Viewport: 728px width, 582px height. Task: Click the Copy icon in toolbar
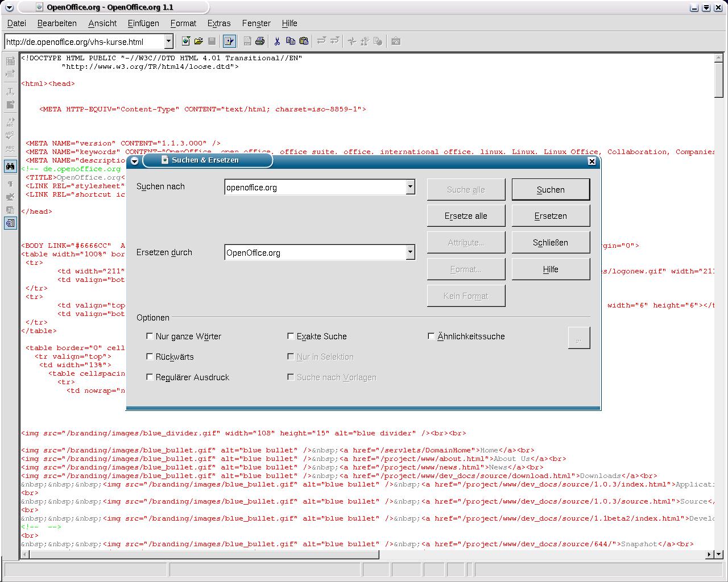pyautogui.click(x=291, y=41)
